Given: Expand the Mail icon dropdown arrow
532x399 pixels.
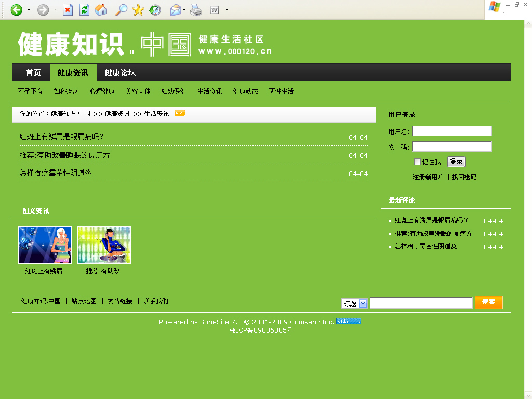Looking at the screenshot, I should tap(184, 10).
